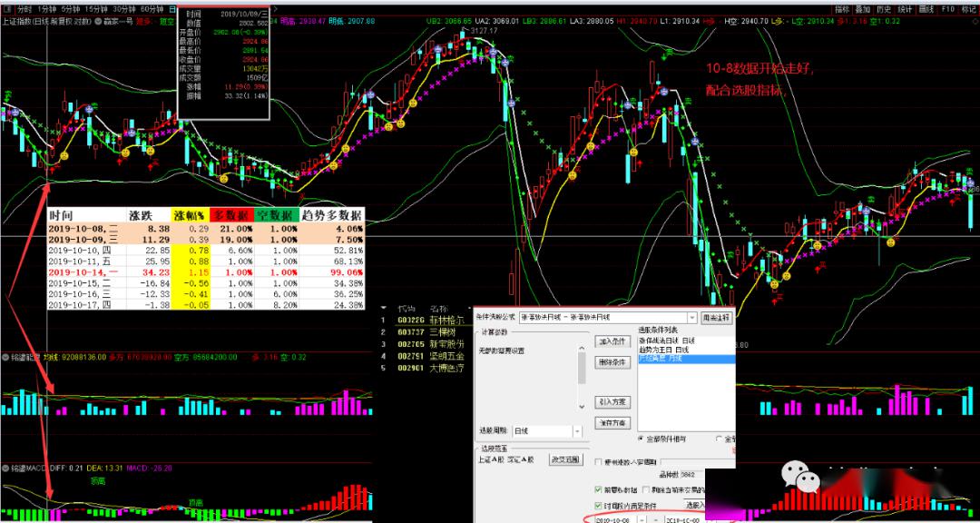Open the 画线 drawing menu item

coord(926,9)
